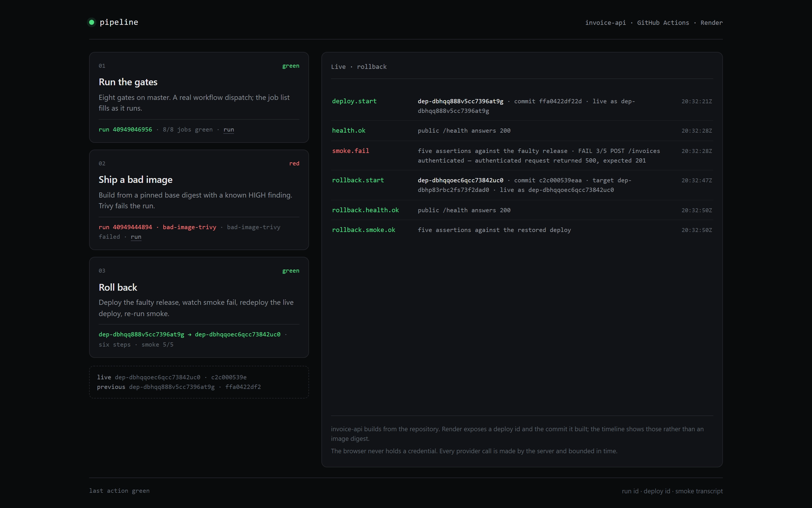The height and width of the screenshot is (508, 812).
Task: Click the 20:32:47Z timestamp
Action: 697,180
